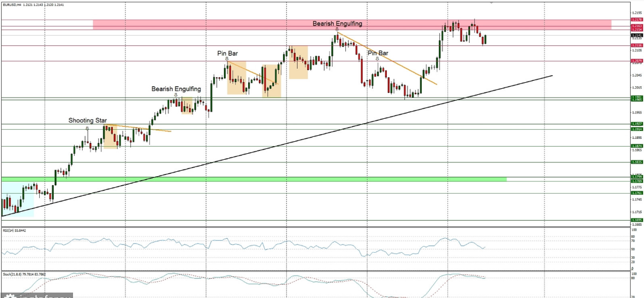This screenshot has height=298, width=644.
Task: Select the Bearish Engulfing label inside the red zone
Action: pyautogui.click(x=337, y=24)
